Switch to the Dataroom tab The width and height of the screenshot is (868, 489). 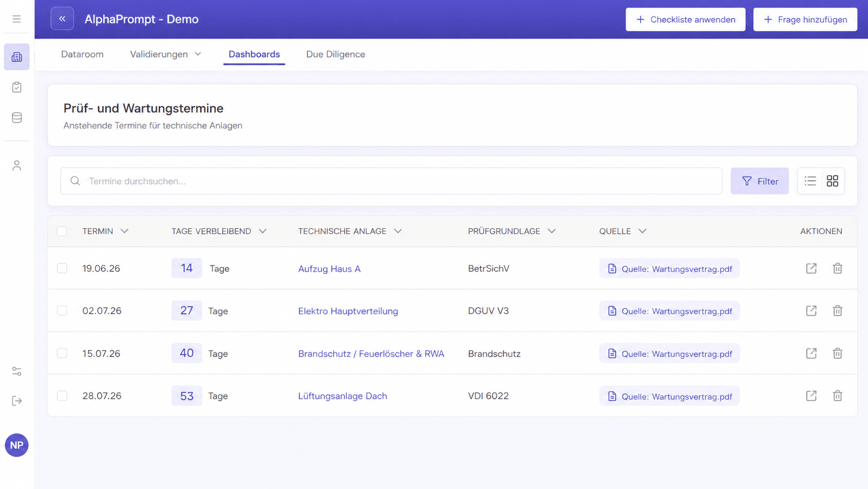coord(82,54)
